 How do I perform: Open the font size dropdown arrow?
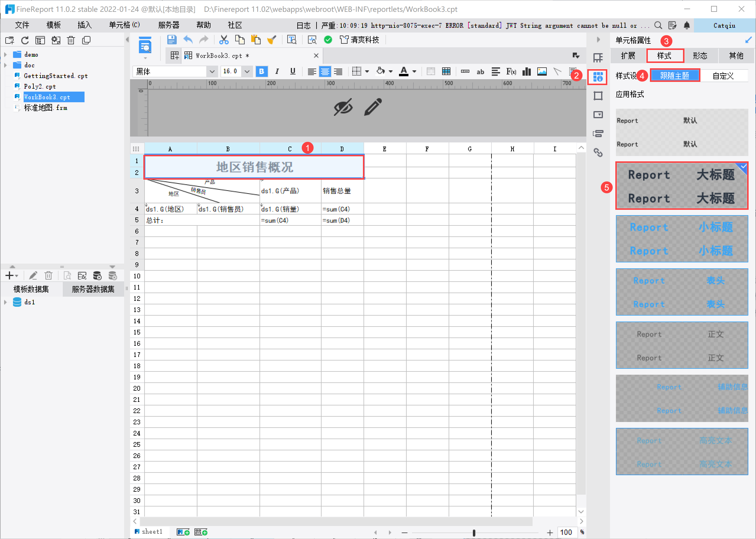point(247,71)
